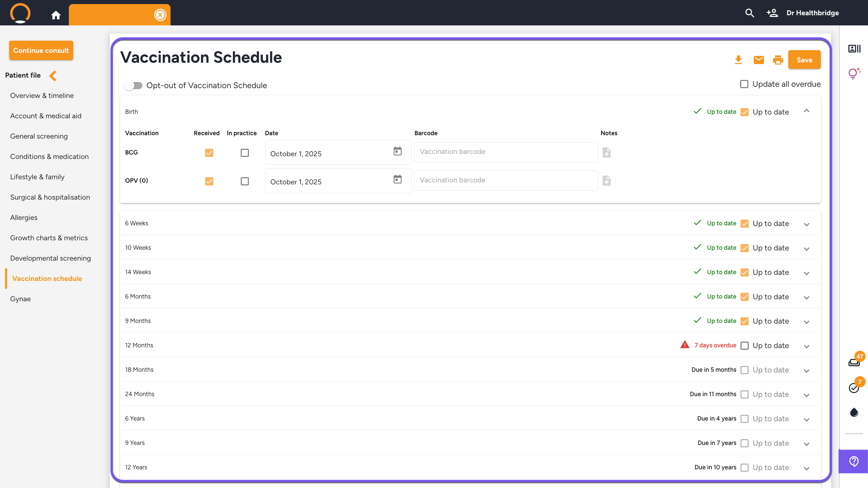Viewport: 868px width, 488px height.
Task: Click the add patient icon
Action: (772, 13)
